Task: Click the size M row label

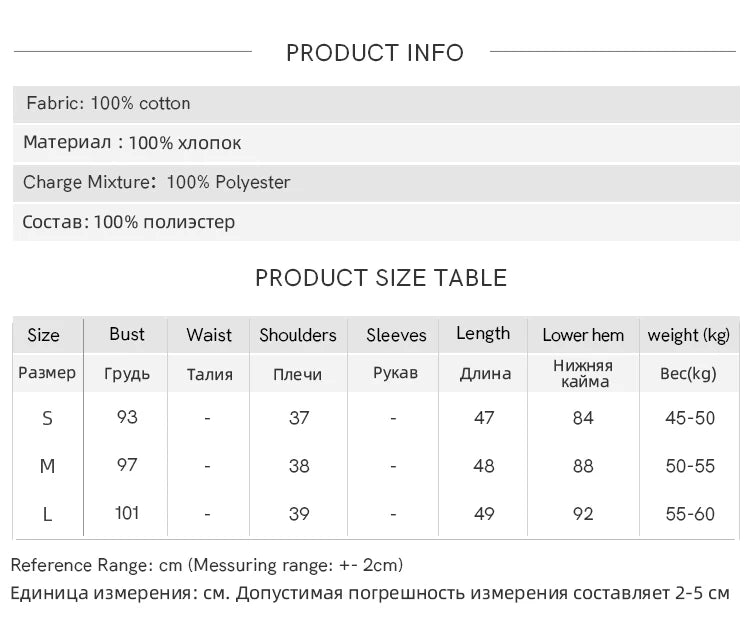Action: pyautogui.click(x=47, y=466)
